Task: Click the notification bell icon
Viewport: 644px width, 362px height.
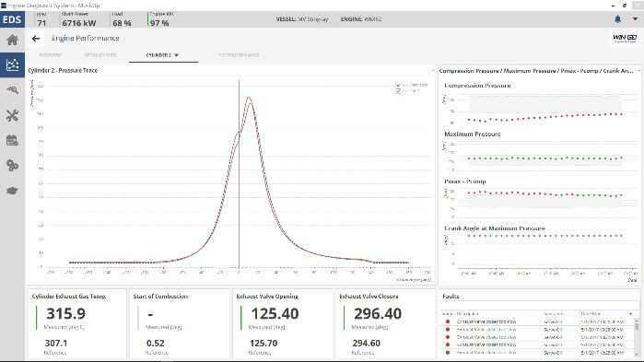Action: (617, 18)
